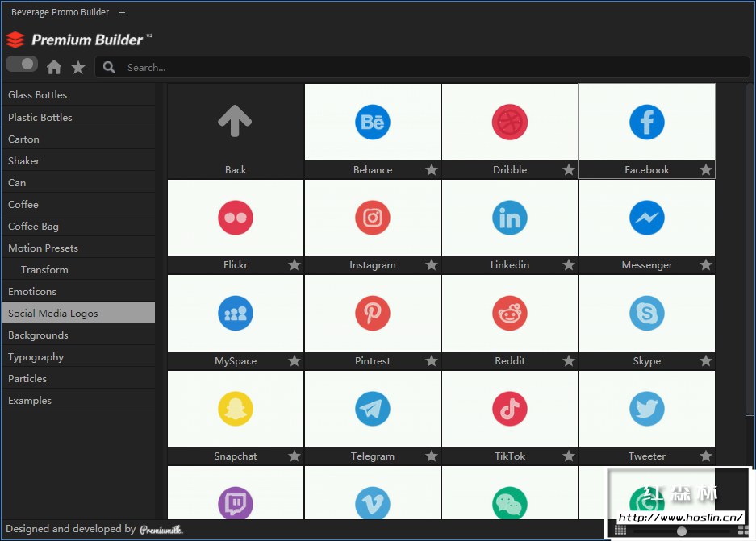Go to Home view
756x541 pixels.
coord(54,67)
